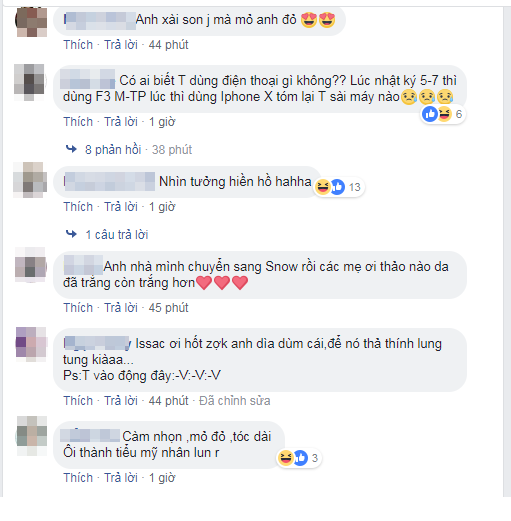
Task: Open avatar of the iPhone X question commenter
Action: [29, 82]
